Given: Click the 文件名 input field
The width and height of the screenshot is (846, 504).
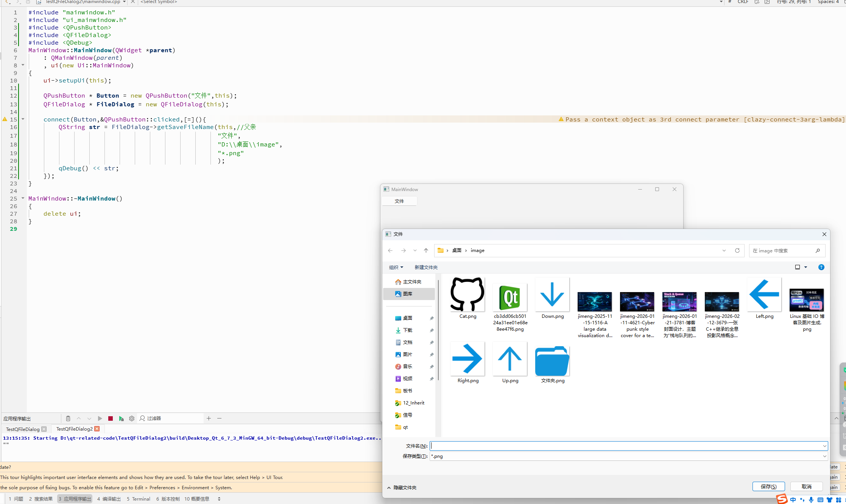Looking at the screenshot, I should tap(625, 446).
